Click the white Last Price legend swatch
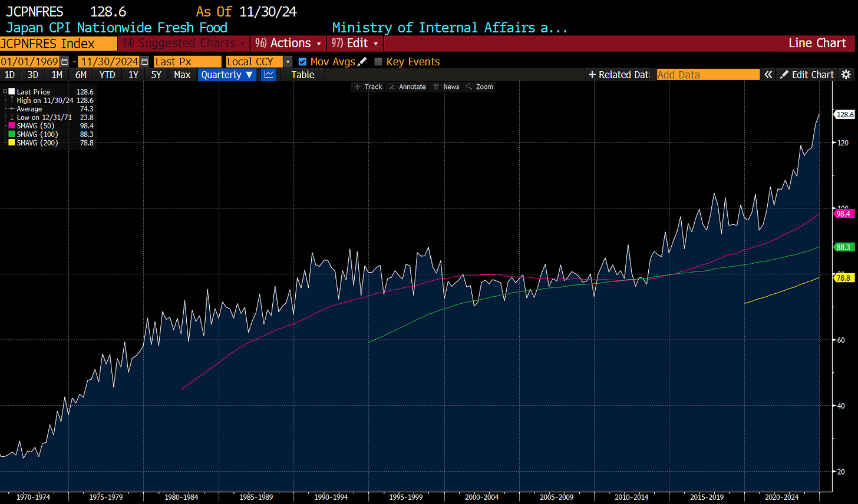The width and height of the screenshot is (858, 504). pos(12,92)
